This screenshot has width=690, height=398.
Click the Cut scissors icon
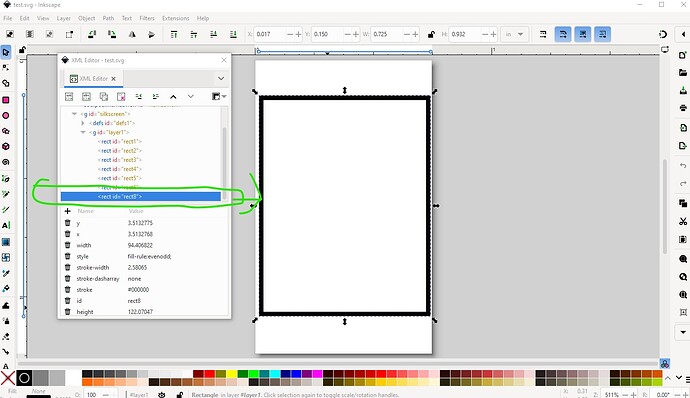pos(683,221)
